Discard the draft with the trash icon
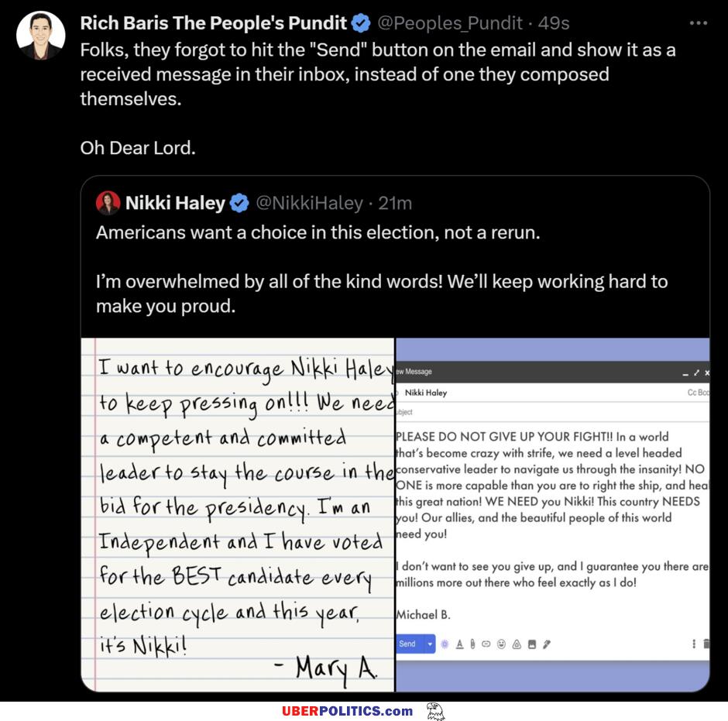The width and height of the screenshot is (728, 721). [706, 644]
